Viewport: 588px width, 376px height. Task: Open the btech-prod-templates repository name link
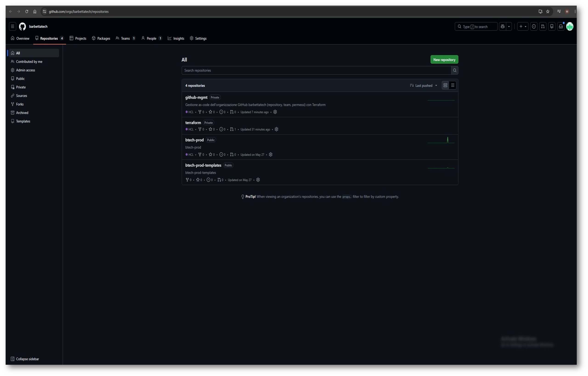pos(203,165)
